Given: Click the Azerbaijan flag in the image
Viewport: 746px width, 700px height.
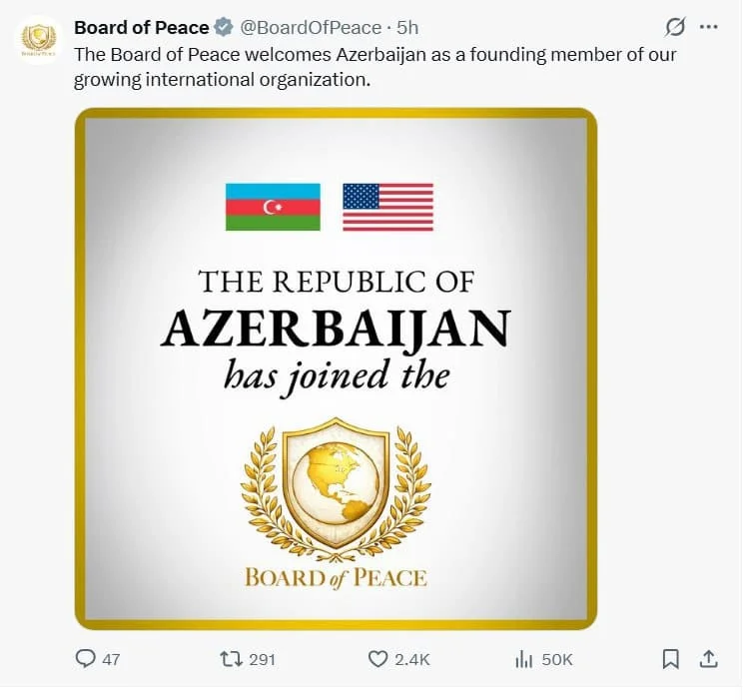Looking at the screenshot, I should pyautogui.click(x=273, y=207).
